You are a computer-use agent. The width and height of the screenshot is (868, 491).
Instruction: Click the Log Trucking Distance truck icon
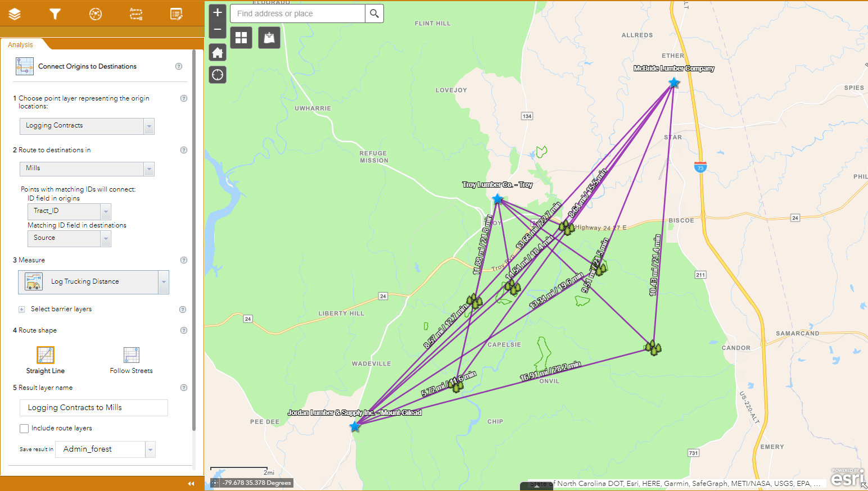pyautogui.click(x=34, y=282)
